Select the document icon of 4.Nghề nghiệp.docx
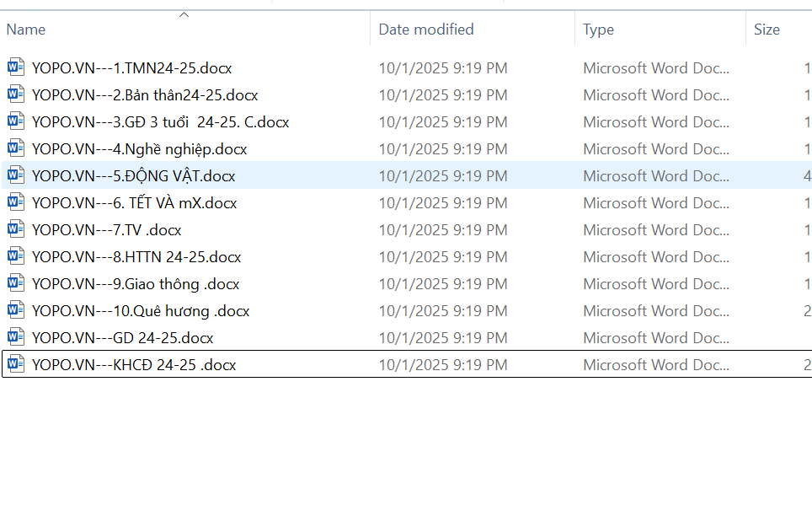 (16, 148)
